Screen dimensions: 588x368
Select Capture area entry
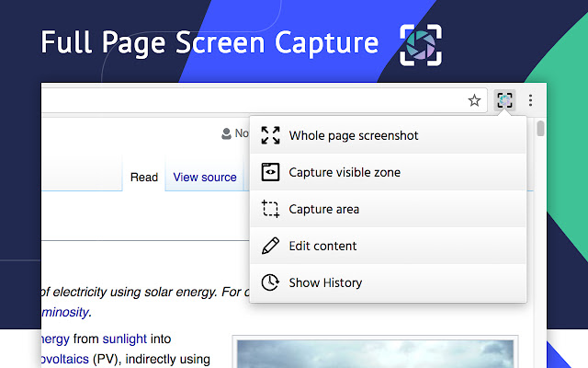[388, 209]
